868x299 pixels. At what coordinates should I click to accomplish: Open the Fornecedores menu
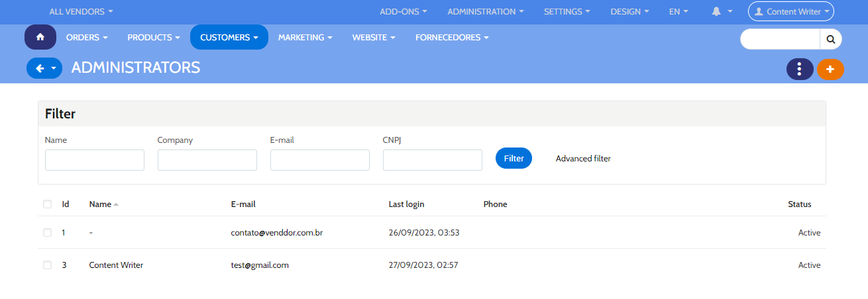[451, 38]
